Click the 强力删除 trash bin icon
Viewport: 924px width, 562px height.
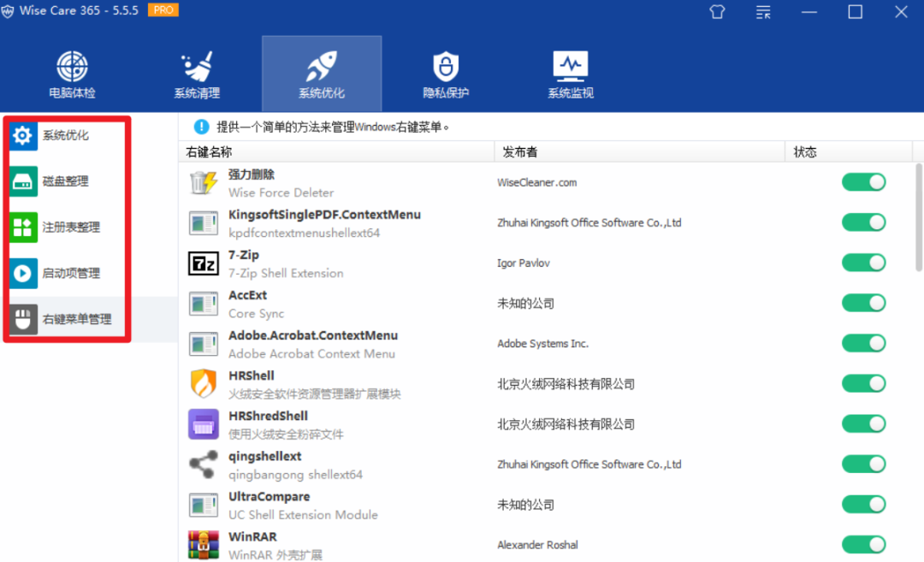pos(204,182)
